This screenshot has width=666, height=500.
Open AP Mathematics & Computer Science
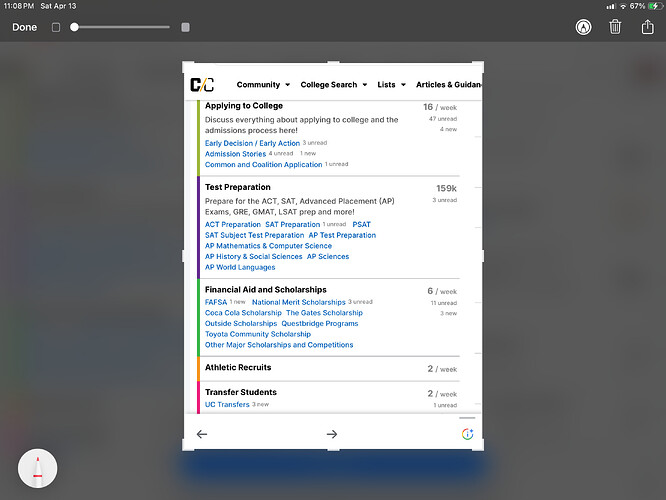click(268, 246)
